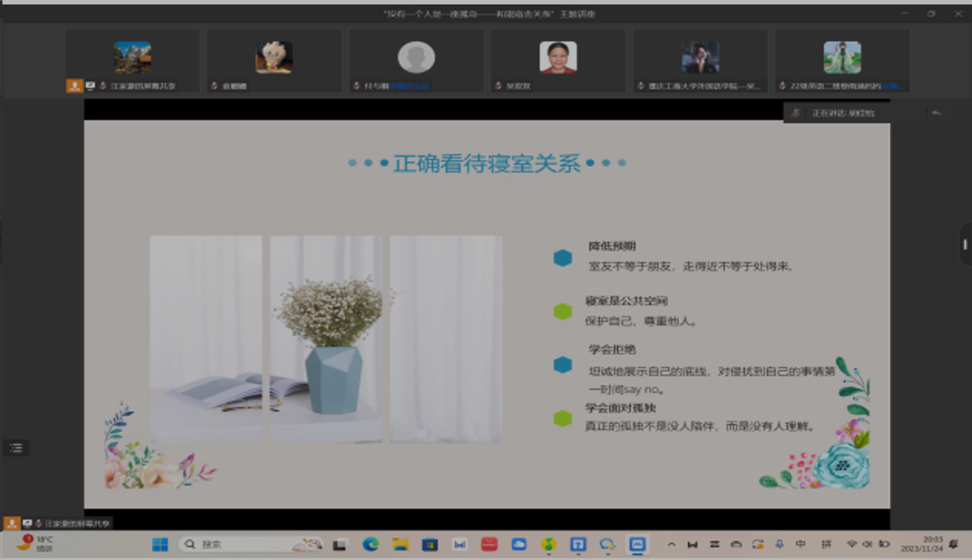This screenshot has height=560, width=972.
Task: Open the side panel list icon at left
Action: point(16,447)
